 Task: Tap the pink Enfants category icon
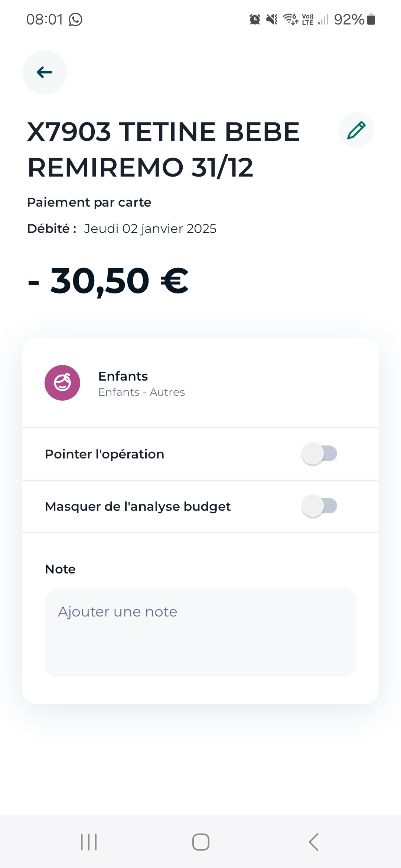tap(62, 383)
